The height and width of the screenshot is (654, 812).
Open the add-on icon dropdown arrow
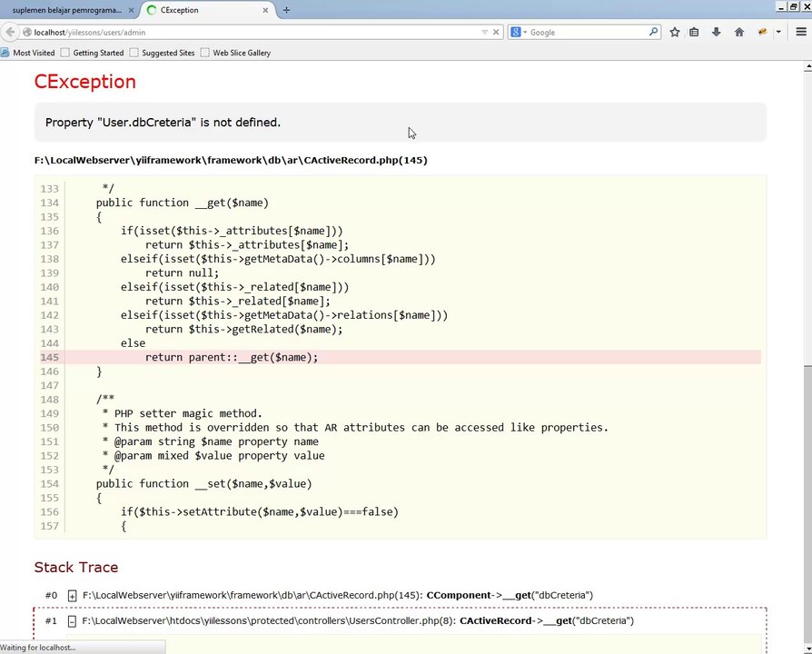[777, 32]
